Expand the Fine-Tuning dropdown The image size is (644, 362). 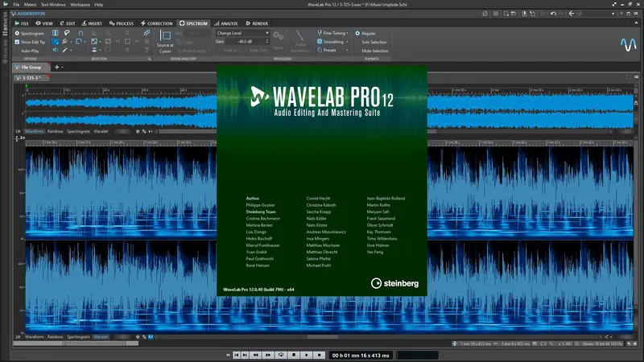click(x=332, y=33)
